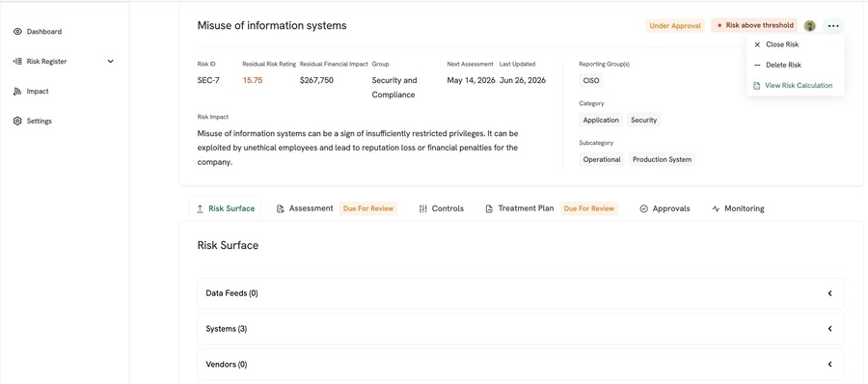Click the Vendors (0) label
The height and width of the screenshot is (384, 868).
tap(227, 365)
